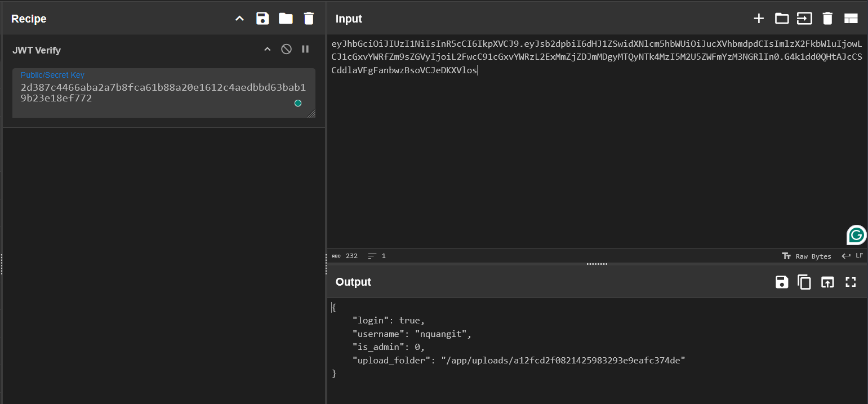Open the Grammarly widget
The image size is (868, 404).
pyautogui.click(x=856, y=235)
